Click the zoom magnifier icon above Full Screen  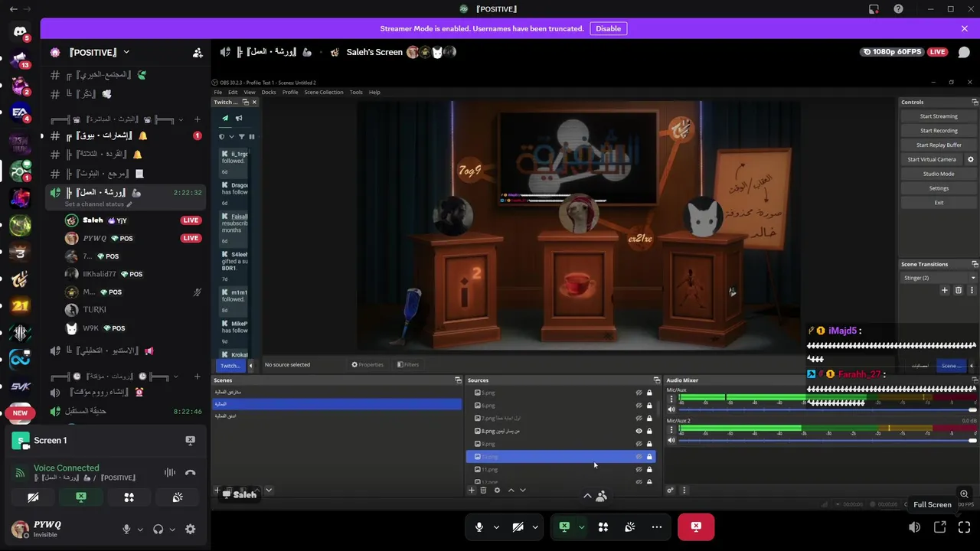[x=964, y=494]
